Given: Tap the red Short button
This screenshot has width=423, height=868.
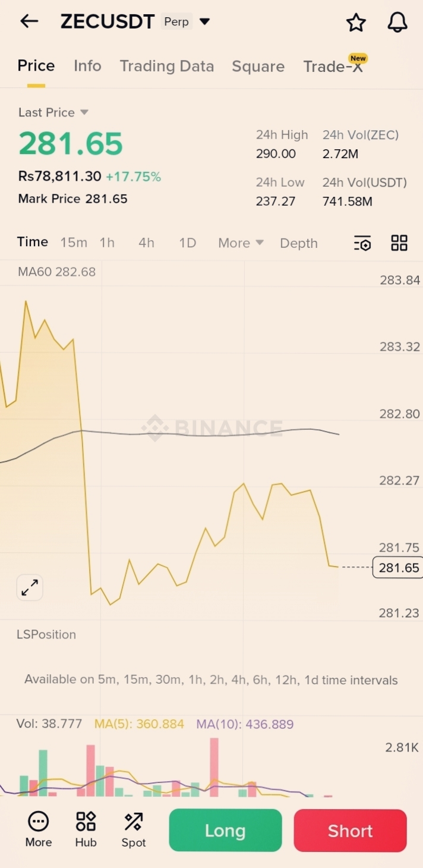Looking at the screenshot, I should 350,831.
